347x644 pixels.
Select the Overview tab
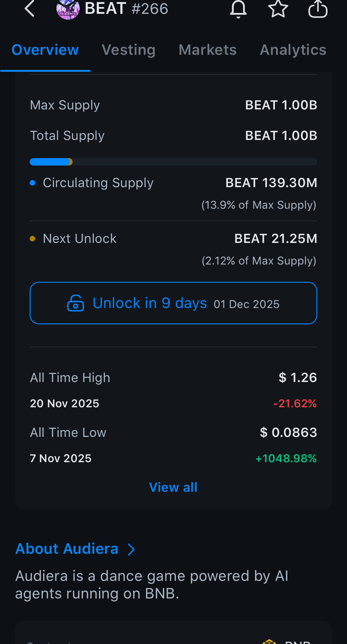pyautogui.click(x=45, y=50)
